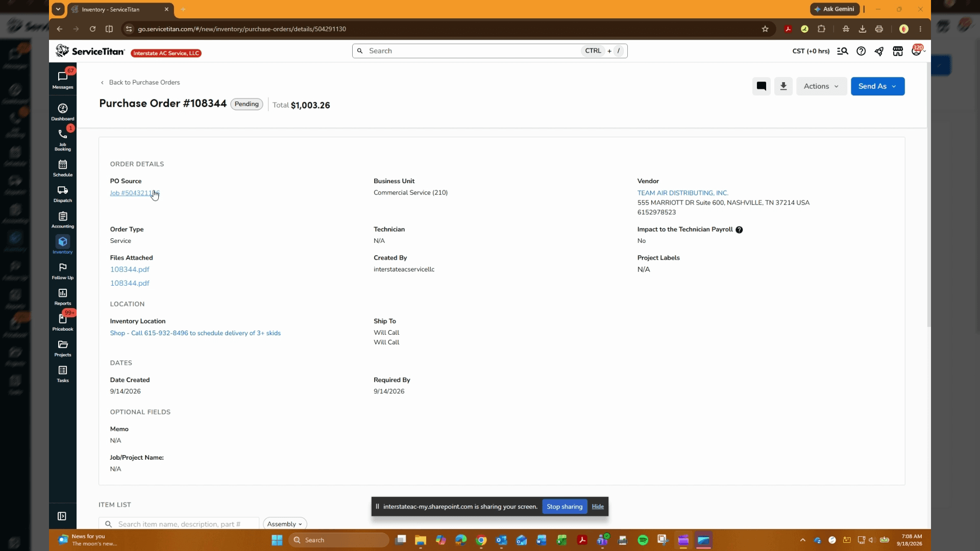This screenshot has width=980, height=551.
Task: Open Chrome downloads icon
Action: (863, 29)
